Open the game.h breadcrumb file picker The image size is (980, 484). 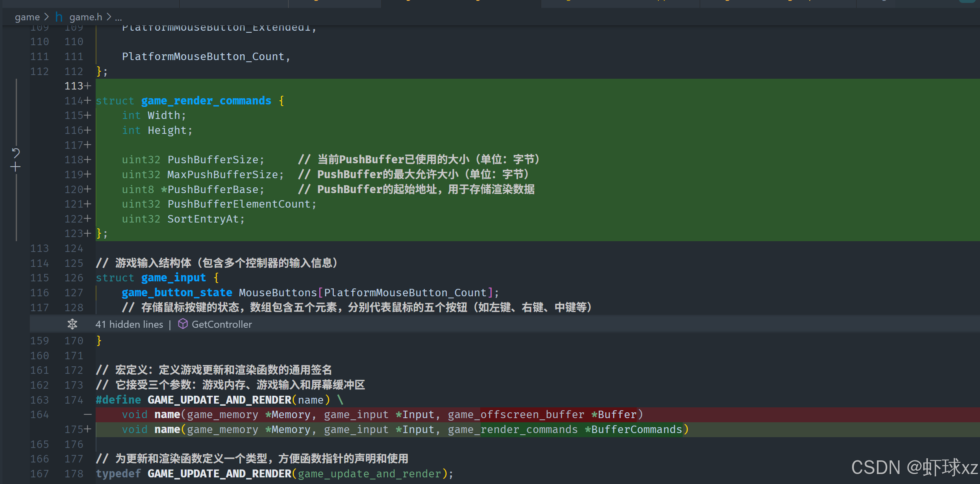point(85,17)
